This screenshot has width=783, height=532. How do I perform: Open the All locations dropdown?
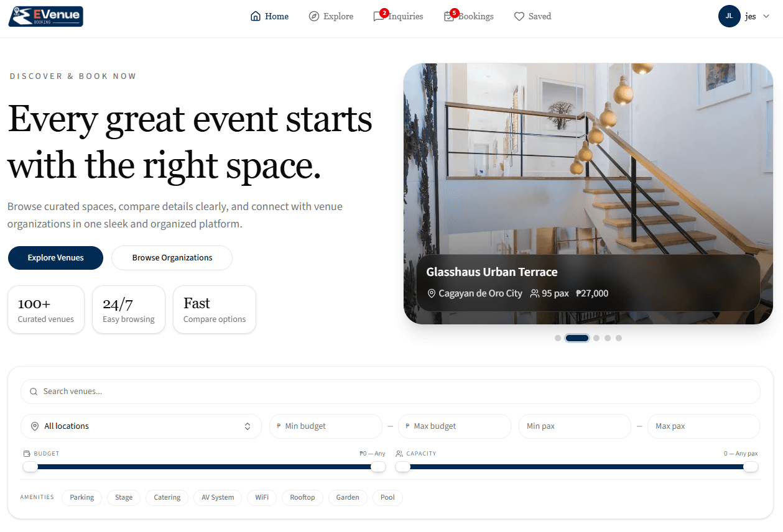coord(141,426)
